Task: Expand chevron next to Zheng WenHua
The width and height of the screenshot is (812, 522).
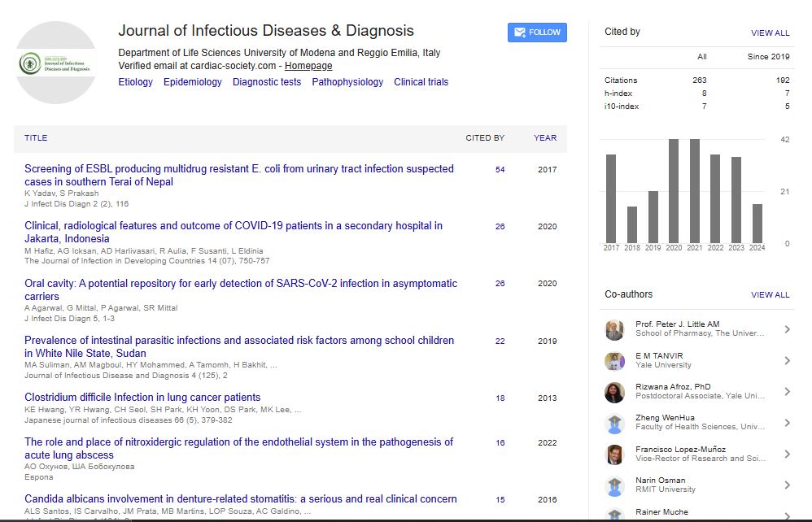Action: click(x=787, y=423)
